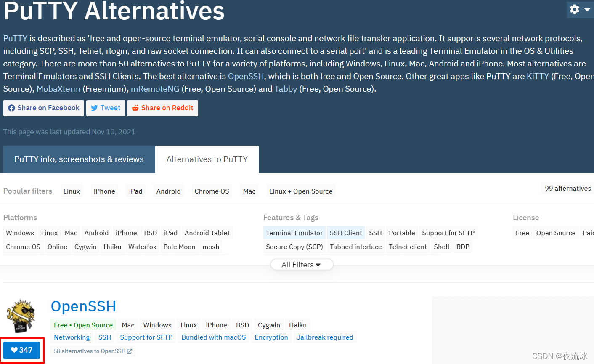Filter platforms by Android Tablet

207,233
